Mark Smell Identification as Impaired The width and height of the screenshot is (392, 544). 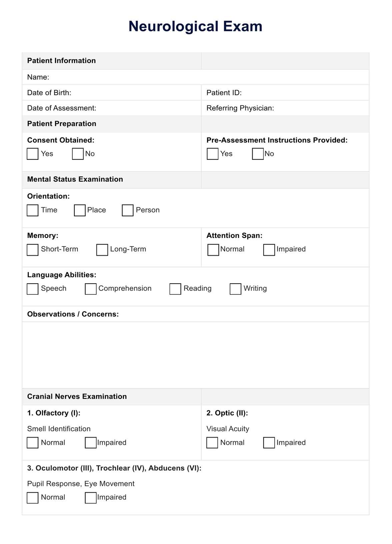point(91,443)
